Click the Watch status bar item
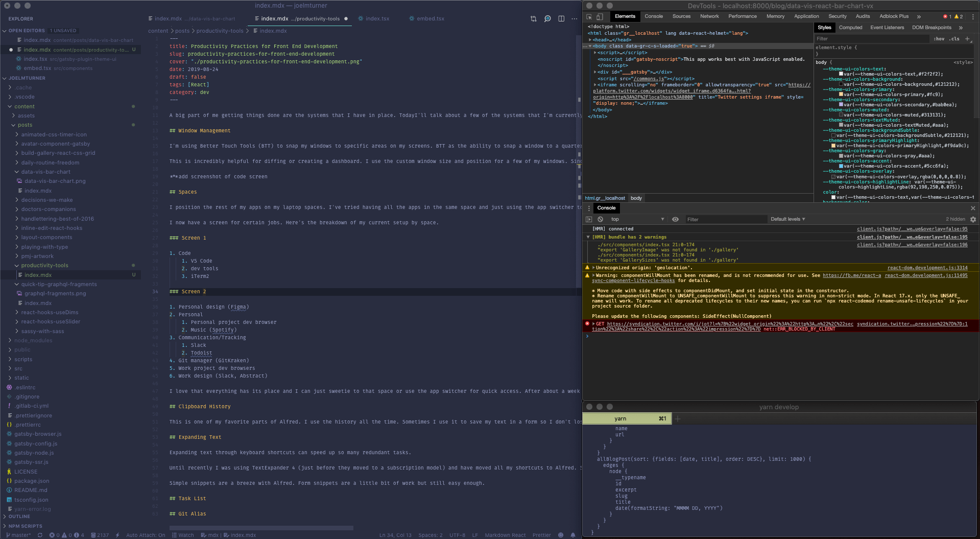 tap(182, 535)
